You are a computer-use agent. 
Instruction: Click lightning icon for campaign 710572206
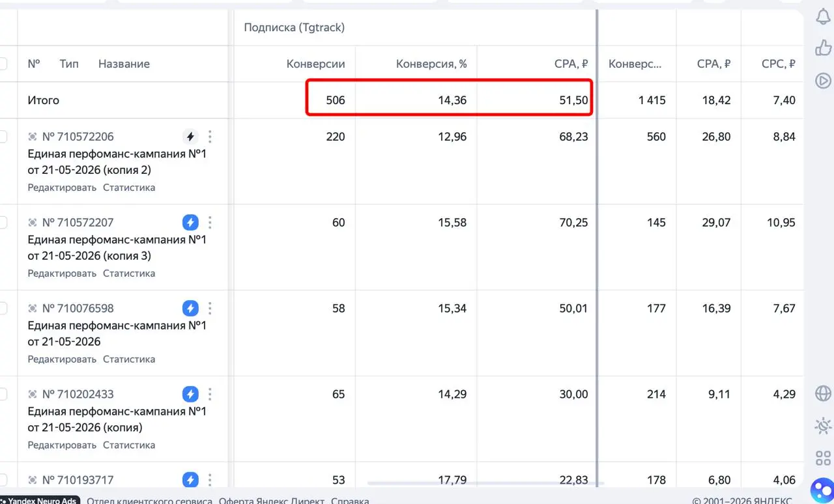tap(190, 137)
